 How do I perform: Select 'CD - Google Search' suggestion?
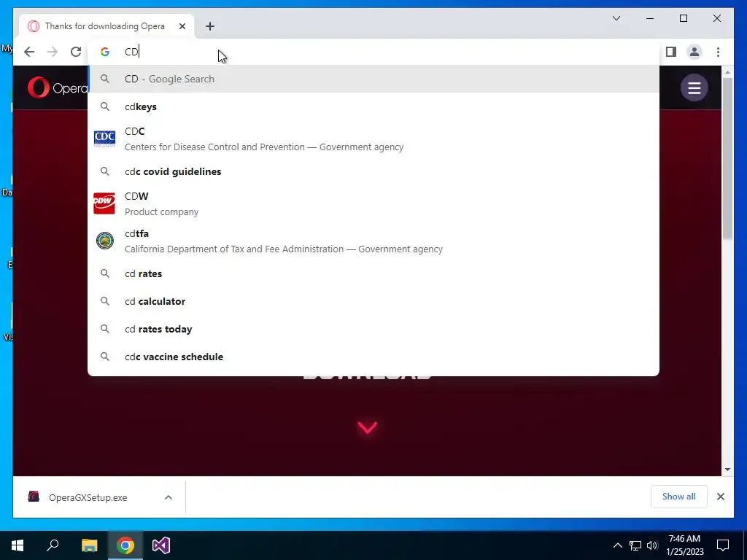(373, 79)
